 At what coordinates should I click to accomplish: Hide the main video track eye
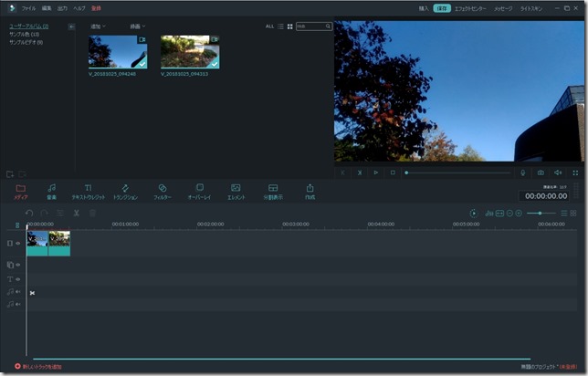18,244
